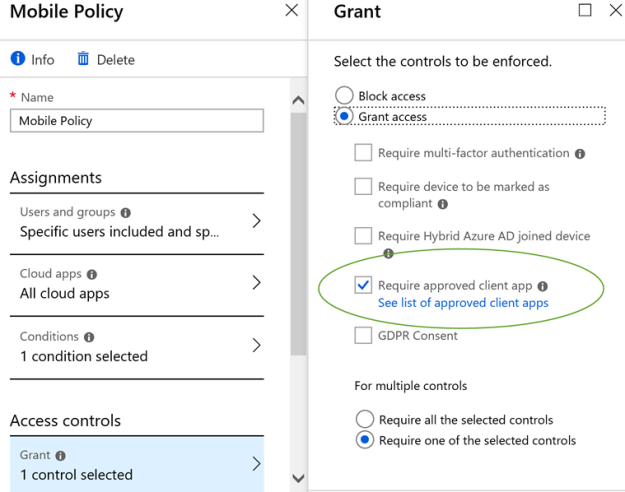Uncheck Require approved client app checkbox
The image size is (625, 492).
[363, 286]
